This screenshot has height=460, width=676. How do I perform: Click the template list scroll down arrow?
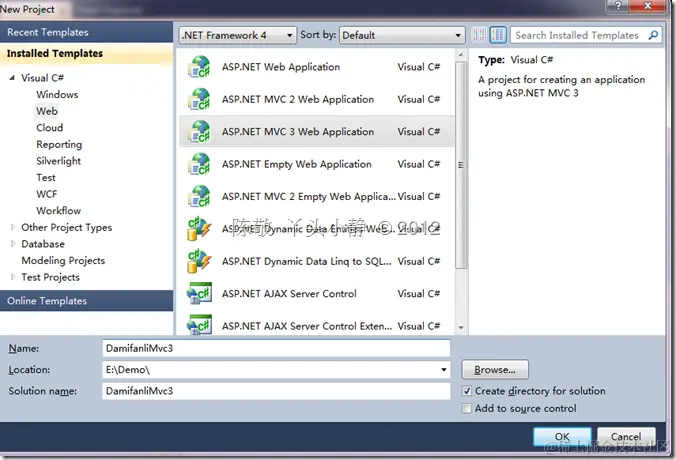pyautogui.click(x=461, y=328)
